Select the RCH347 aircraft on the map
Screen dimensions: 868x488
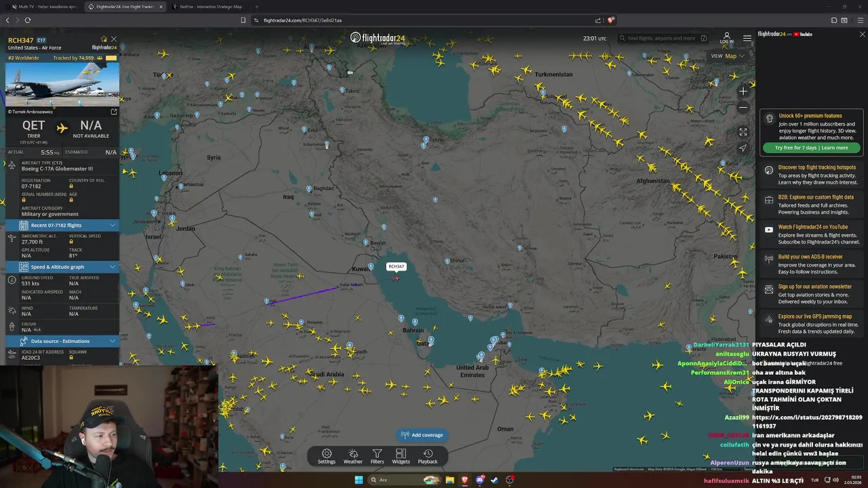tap(397, 278)
